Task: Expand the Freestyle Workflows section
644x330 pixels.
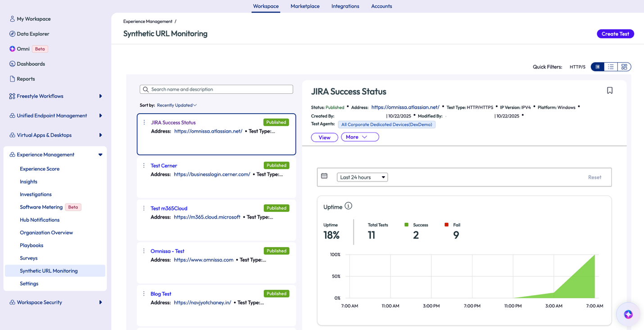Action: [x=100, y=96]
